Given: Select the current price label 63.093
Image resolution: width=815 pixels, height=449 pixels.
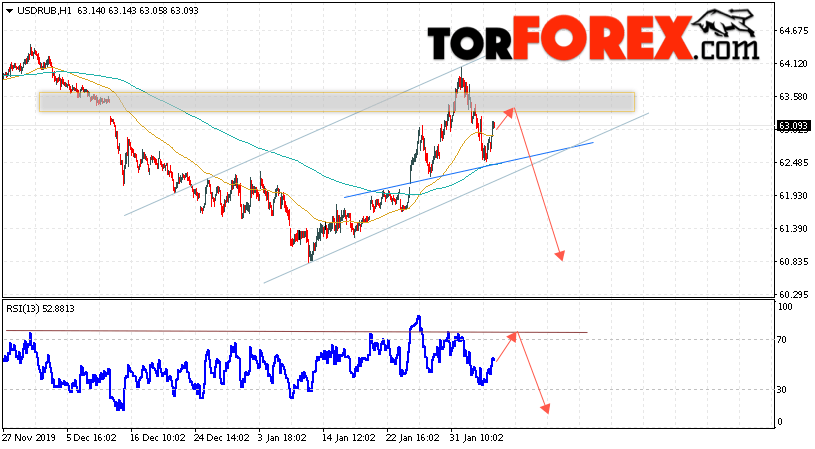Looking at the screenshot, I should pos(793,126).
